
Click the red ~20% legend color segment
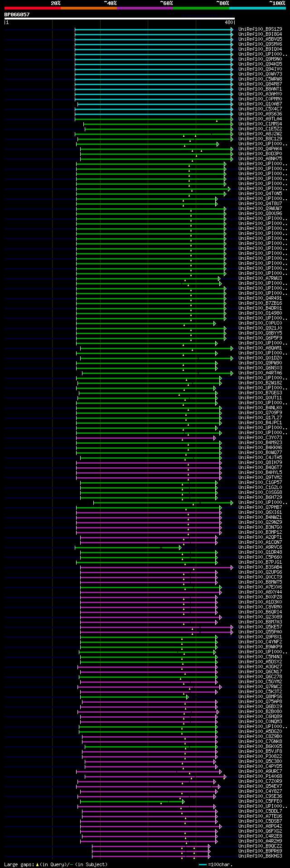(x=33, y=8)
